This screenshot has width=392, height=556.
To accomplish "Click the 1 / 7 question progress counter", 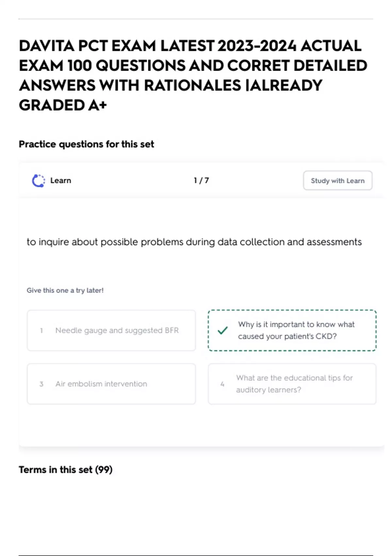I will (x=201, y=181).
